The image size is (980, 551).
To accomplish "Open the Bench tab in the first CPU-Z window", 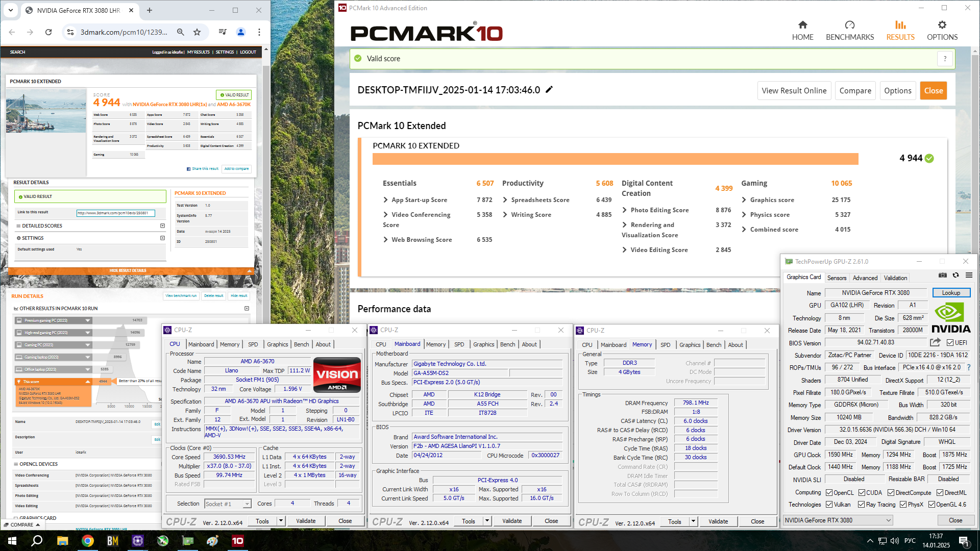I will pos(301,344).
